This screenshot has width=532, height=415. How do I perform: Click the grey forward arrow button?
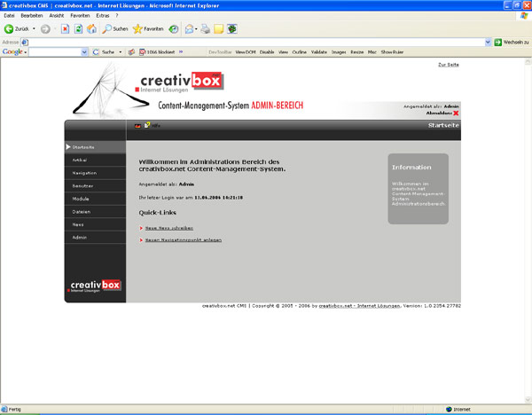45,29
